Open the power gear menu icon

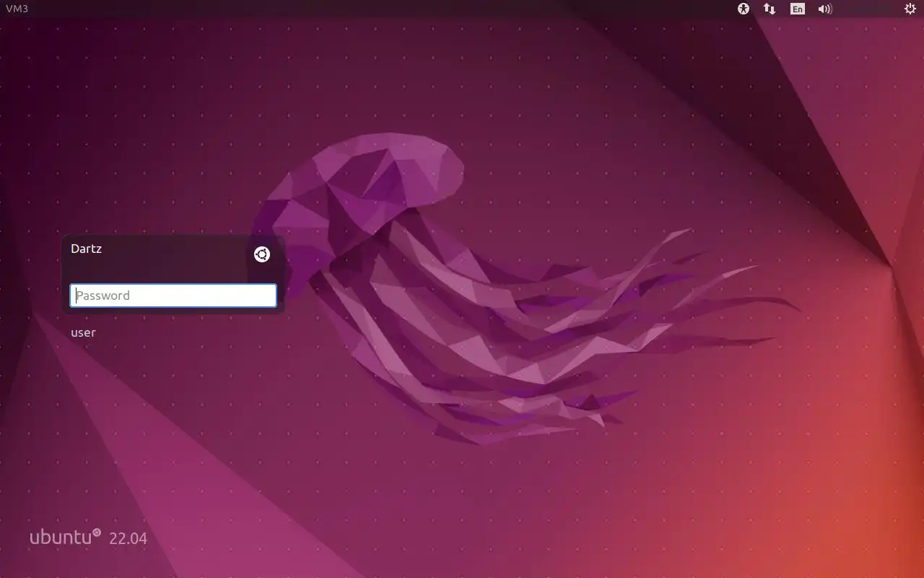pyautogui.click(x=910, y=9)
